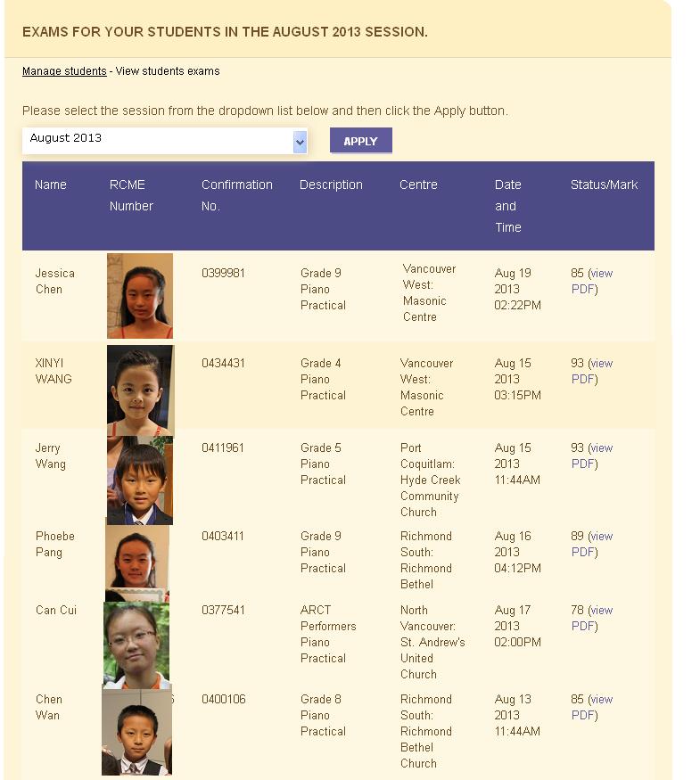700x780 pixels.
Task: Click Can Cui's student photo
Action: click(x=136, y=645)
